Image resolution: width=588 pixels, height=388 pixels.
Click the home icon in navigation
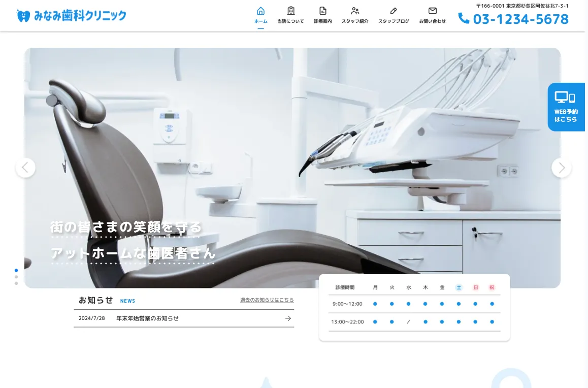pos(260,11)
